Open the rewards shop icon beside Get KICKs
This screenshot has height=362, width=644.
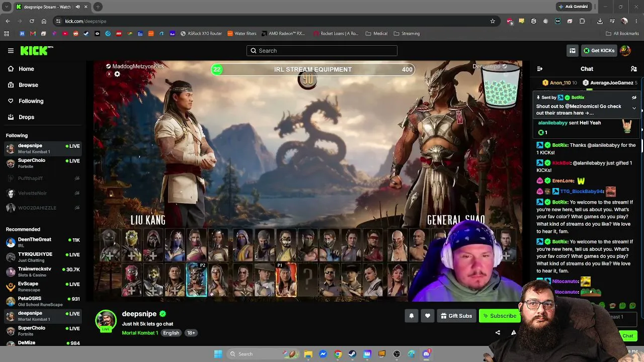(573, 51)
